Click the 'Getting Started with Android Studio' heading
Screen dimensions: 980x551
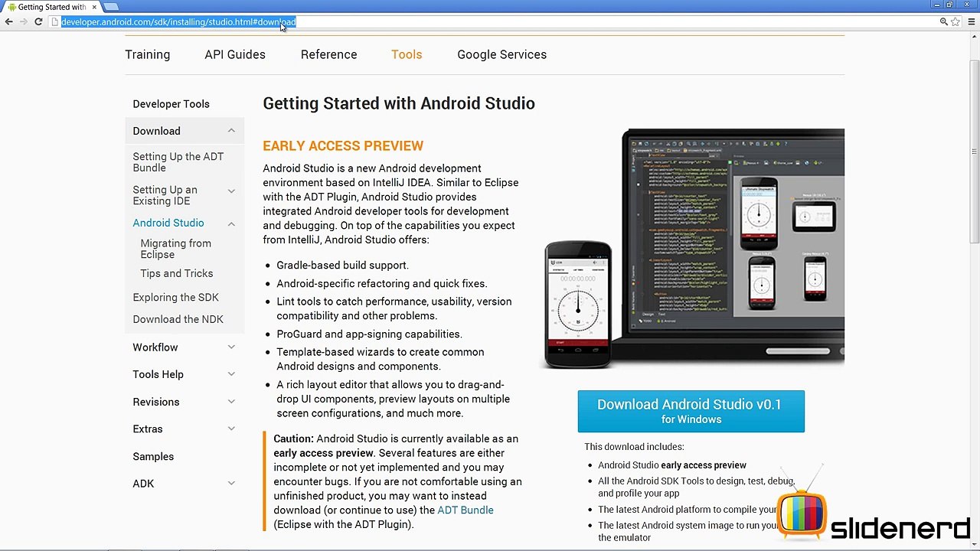pos(399,103)
